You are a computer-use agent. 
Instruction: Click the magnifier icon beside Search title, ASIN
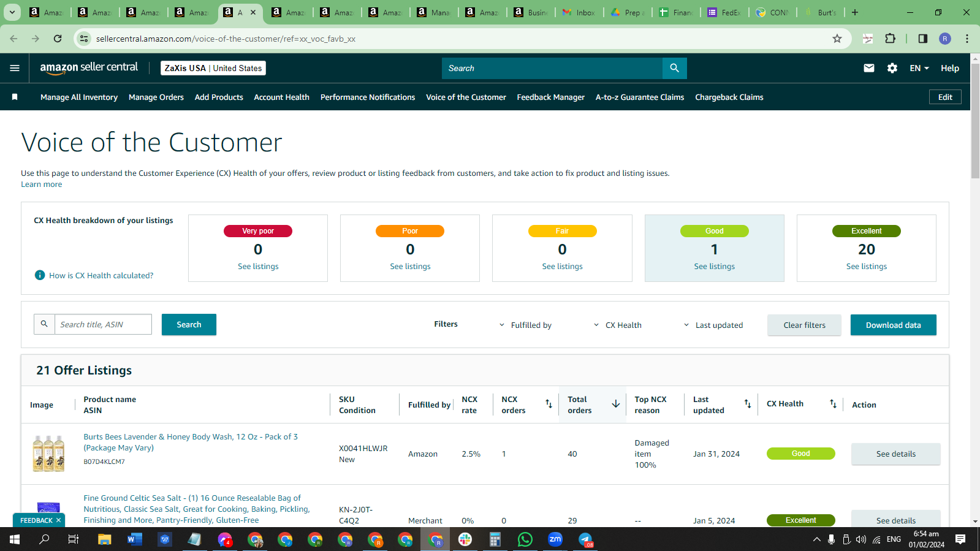tap(44, 324)
